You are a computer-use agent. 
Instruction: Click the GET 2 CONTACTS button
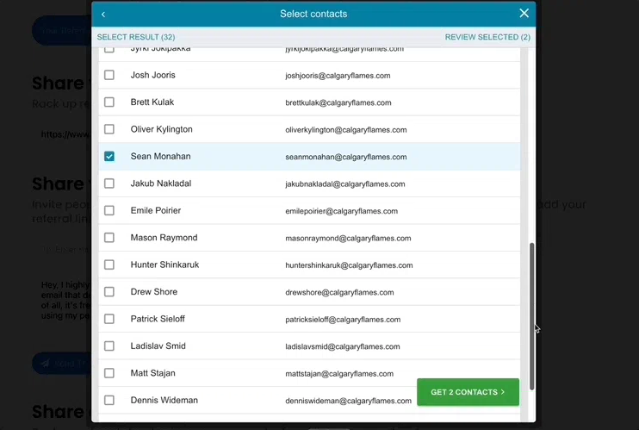click(468, 392)
